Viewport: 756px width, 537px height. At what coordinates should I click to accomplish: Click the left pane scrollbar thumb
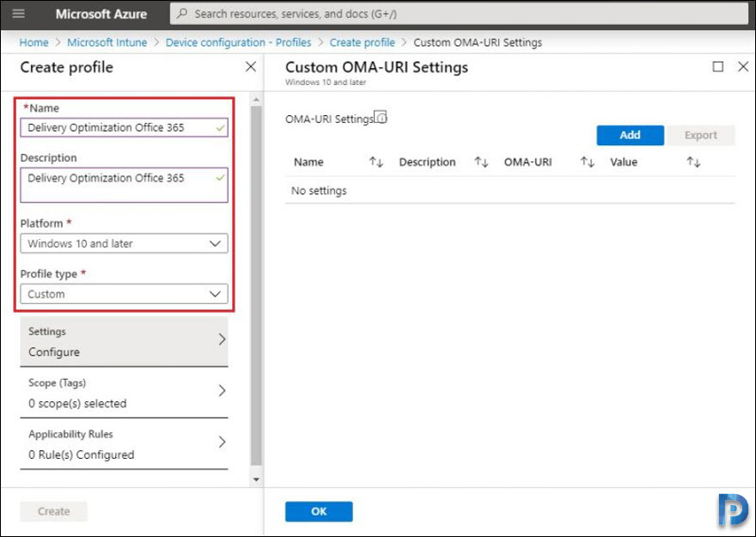coord(257,286)
